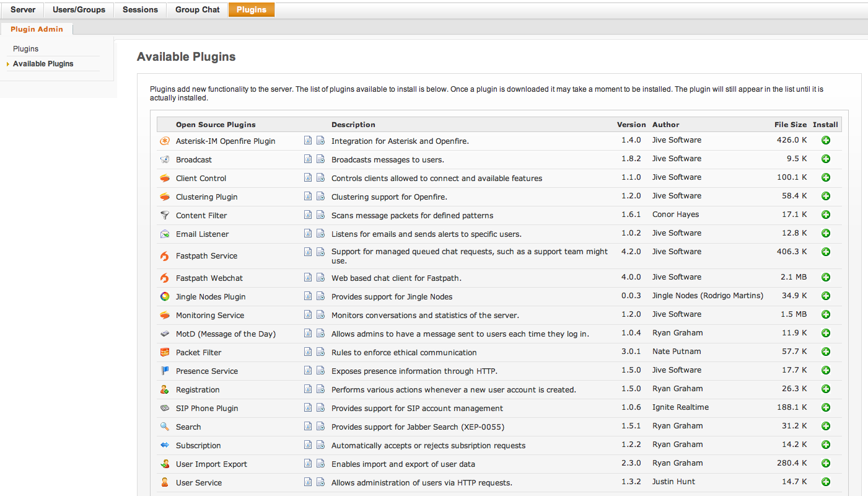Switch to the Sessions tab
This screenshot has height=496, width=868.
tap(140, 10)
